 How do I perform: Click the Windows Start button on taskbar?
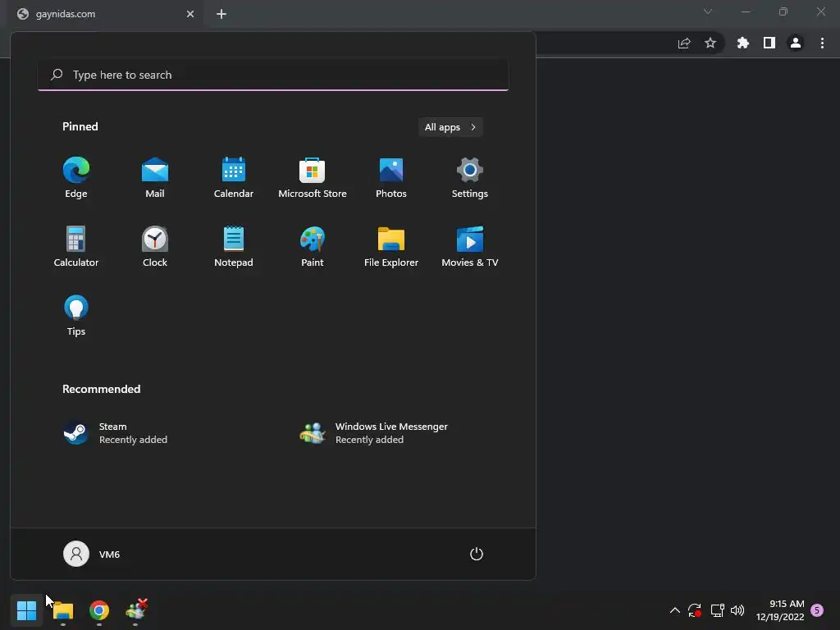[26, 610]
